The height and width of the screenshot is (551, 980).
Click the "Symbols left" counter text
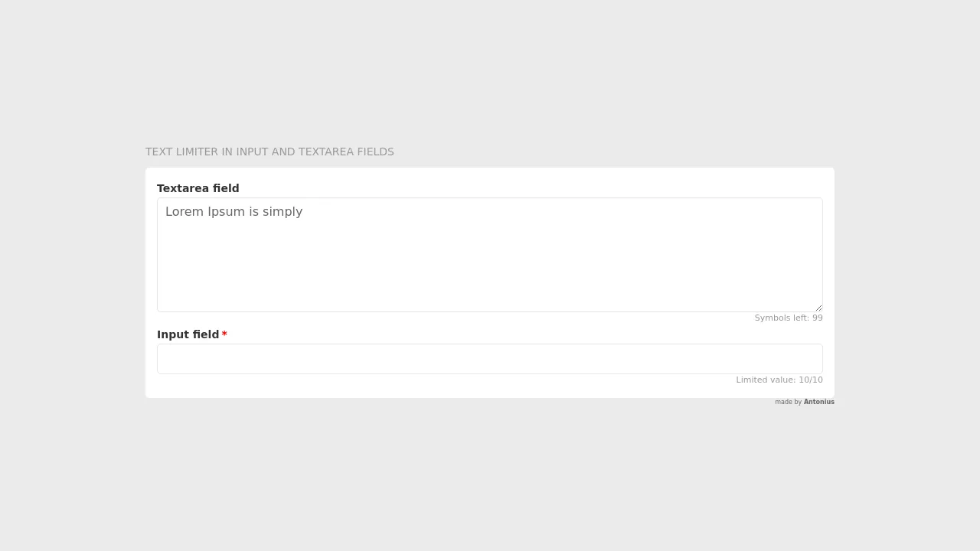pyautogui.click(x=781, y=318)
